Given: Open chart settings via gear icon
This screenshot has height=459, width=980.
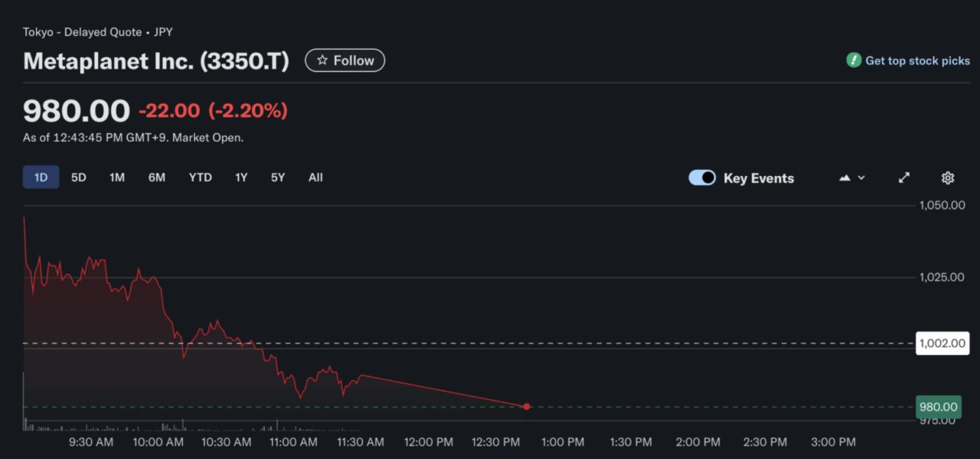Looking at the screenshot, I should (x=947, y=177).
